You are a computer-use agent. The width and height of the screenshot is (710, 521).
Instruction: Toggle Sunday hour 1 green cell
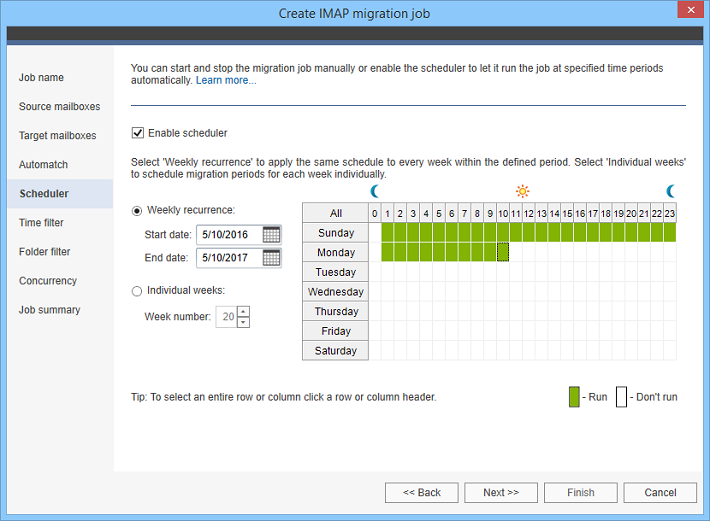tap(387, 233)
